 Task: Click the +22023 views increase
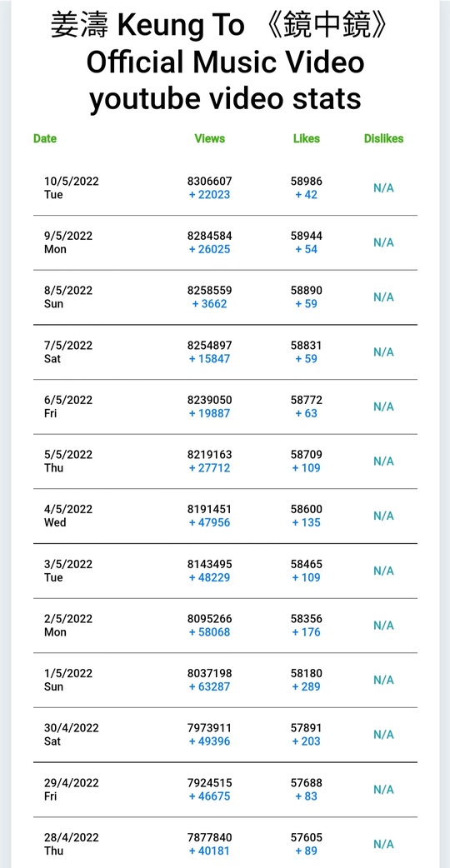pos(210,195)
